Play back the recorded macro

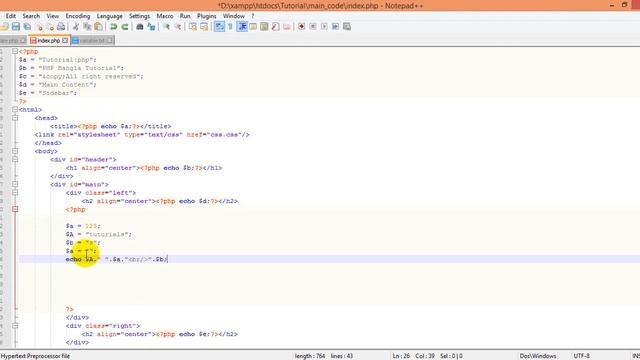coord(324,27)
